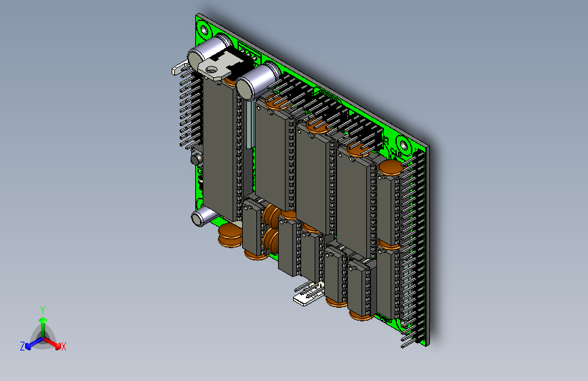Viewport: 588px width, 381px height.
Task: Select the small grey push button on left edge
Action: coord(197,158)
